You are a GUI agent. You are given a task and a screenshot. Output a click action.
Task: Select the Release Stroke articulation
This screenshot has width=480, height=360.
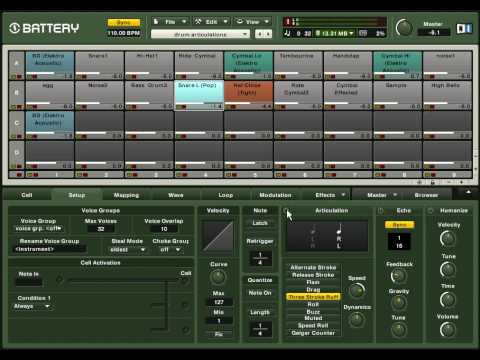(x=313, y=275)
